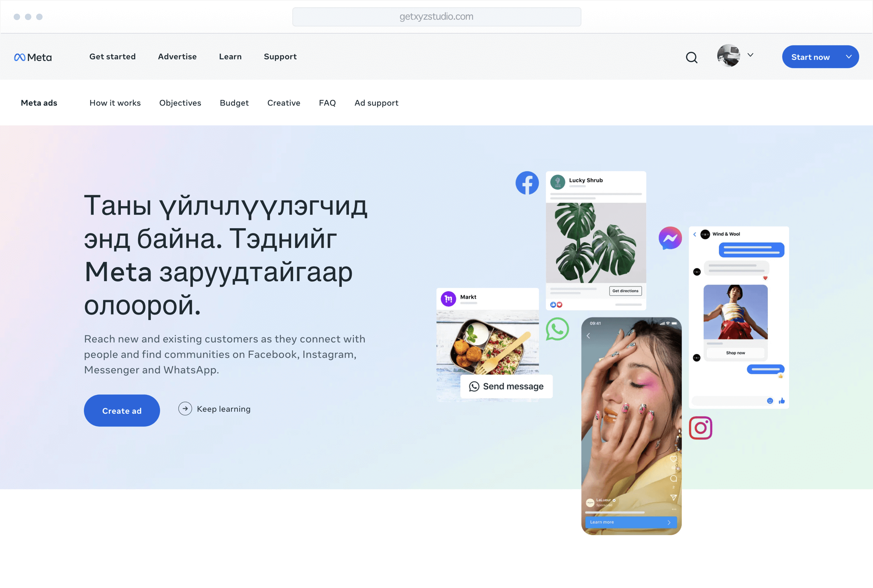Open the Advertise navigation menu
Image resolution: width=873 pixels, height=588 pixels.
click(177, 57)
